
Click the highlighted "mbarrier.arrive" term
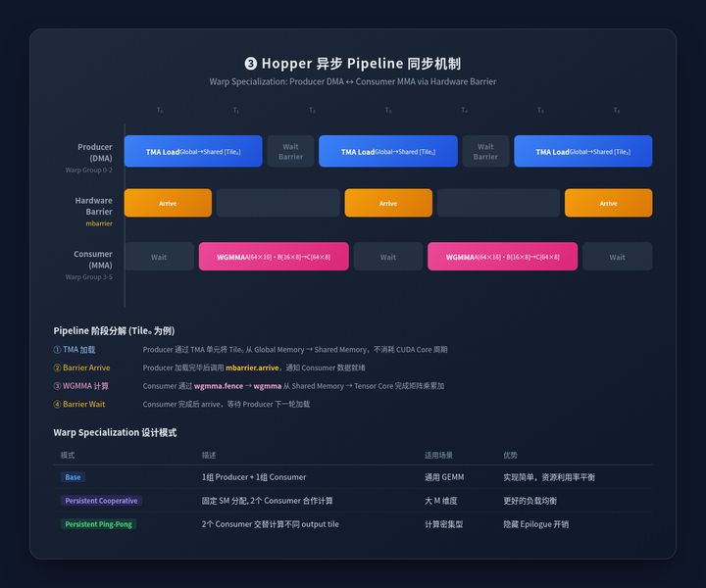[252, 367]
